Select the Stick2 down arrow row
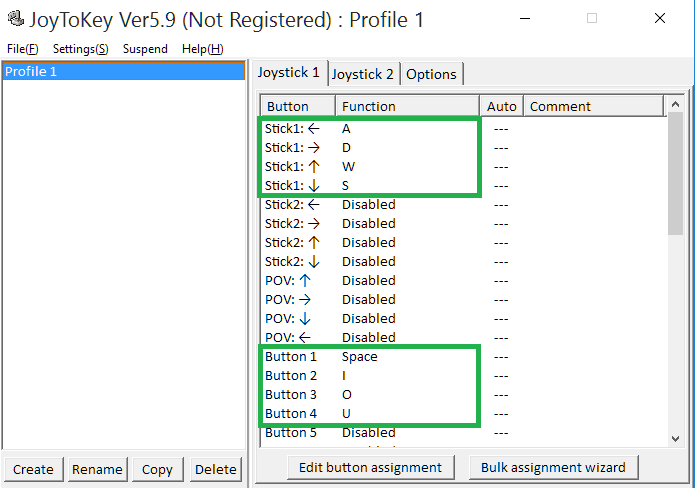695x488 pixels. pos(463,262)
